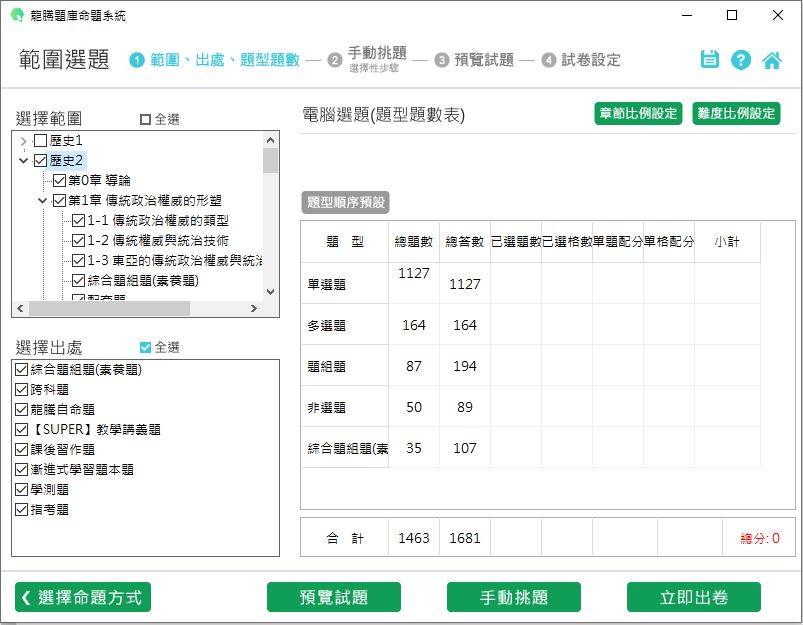The height and width of the screenshot is (625, 803).
Task: Click step 3 circle icon
Action: [x=441, y=60]
